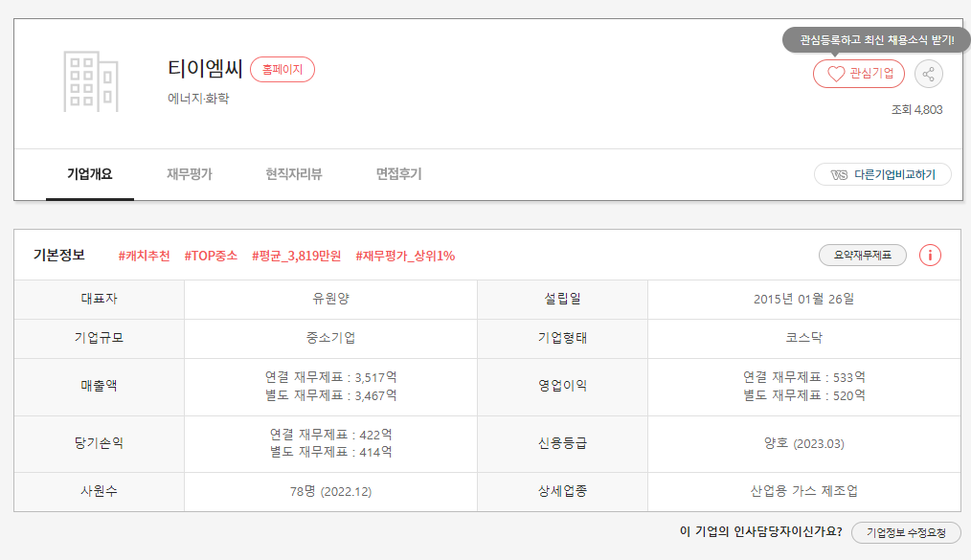Click the credit rating 양호 (2023.03)
Screen dimensions: 971x560
point(803,443)
